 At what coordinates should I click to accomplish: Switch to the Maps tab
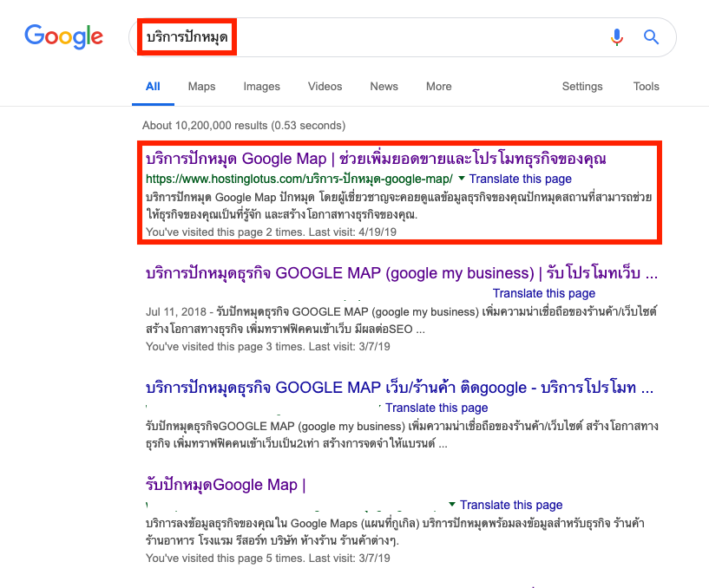click(201, 87)
